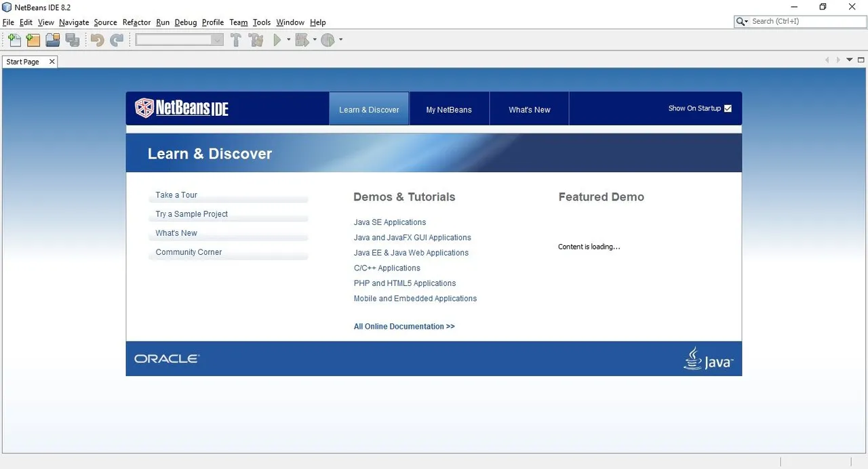Close the Start Page tab
This screenshot has width=868, height=469.
click(52, 62)
